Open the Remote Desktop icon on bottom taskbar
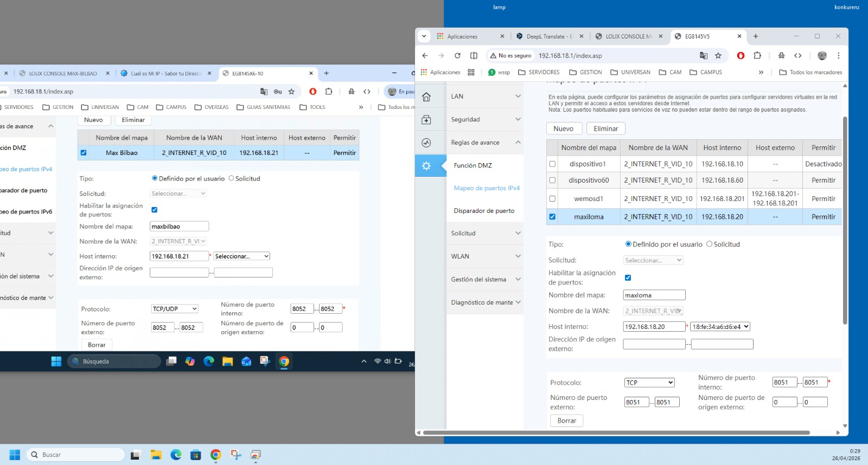This screenshot has width=868, height=465. coord(256,455)
